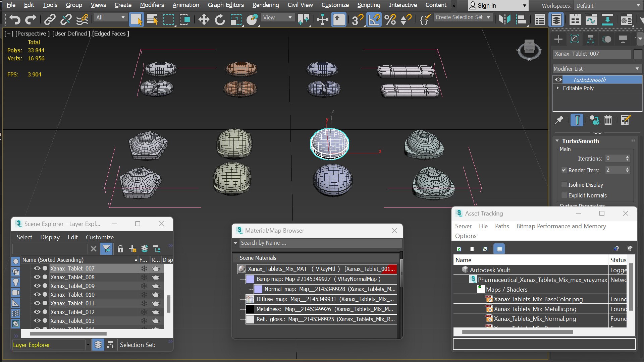Open the Modifiers menu
The height and width of the screenshot is (362, 644).
[152, 5]
